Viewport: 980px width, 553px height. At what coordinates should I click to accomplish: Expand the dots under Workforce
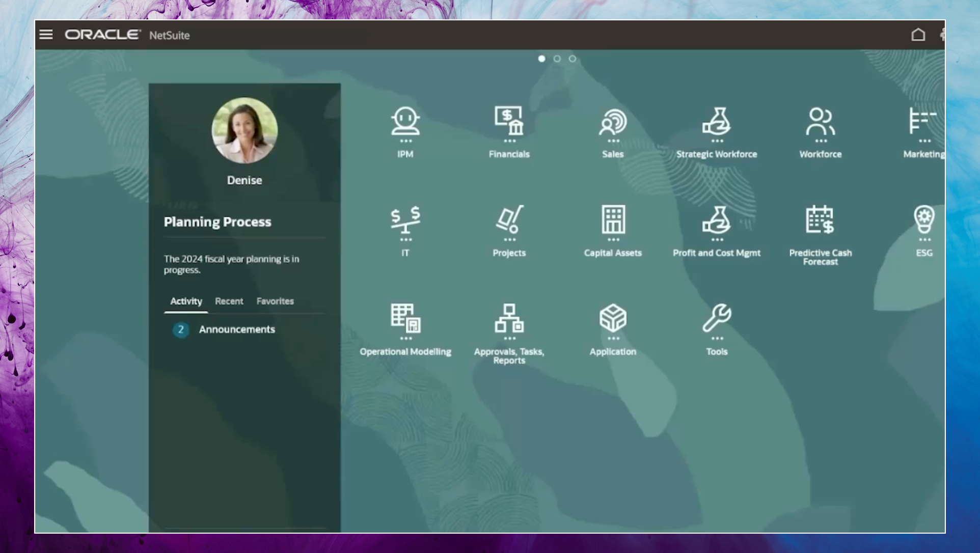pos(821,141)
